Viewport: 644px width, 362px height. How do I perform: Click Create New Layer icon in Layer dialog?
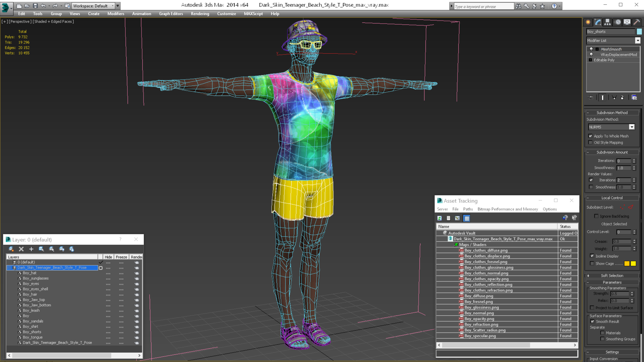(x=11, y=249)
